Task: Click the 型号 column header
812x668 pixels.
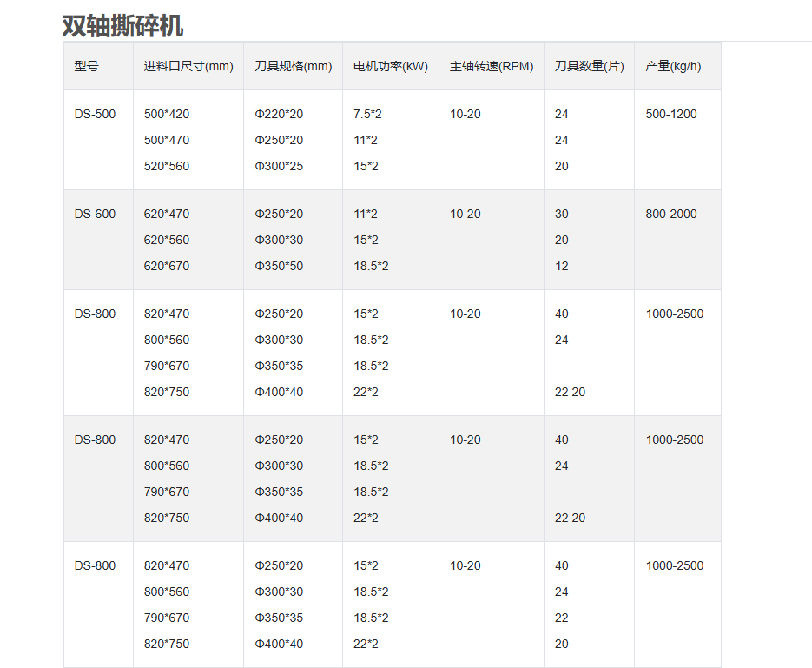Action: (x=86, y=66)
